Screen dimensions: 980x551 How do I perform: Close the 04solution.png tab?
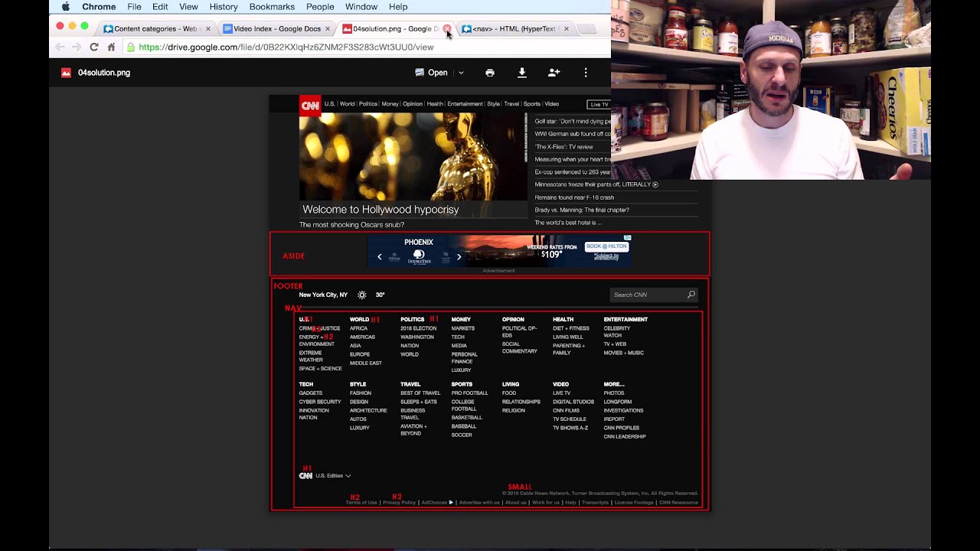coord(447,29)
